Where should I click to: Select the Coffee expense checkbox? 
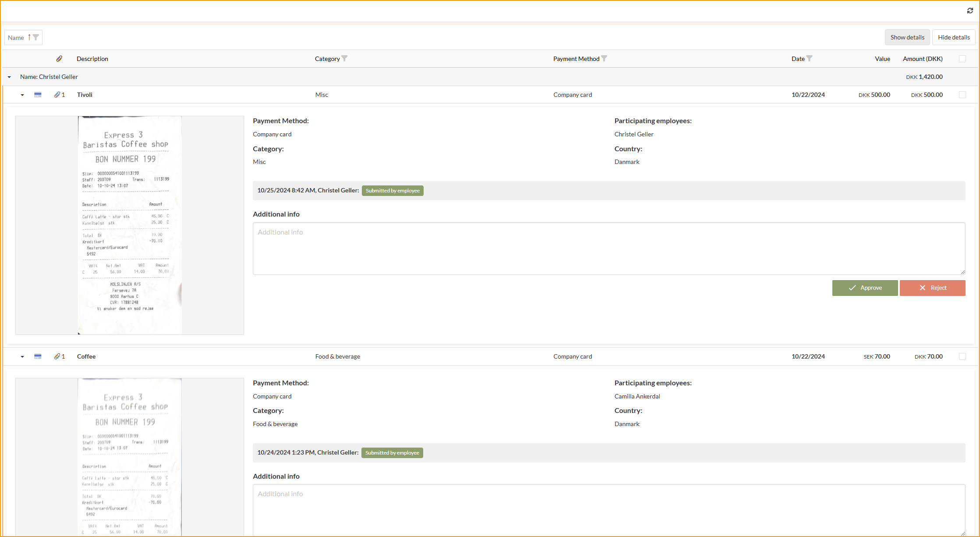[962, 356]
